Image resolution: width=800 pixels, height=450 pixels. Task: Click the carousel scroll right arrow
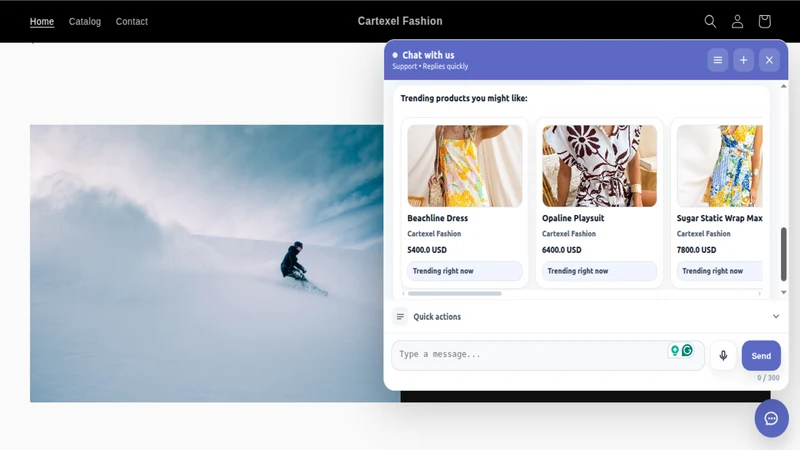pos(760,294)
